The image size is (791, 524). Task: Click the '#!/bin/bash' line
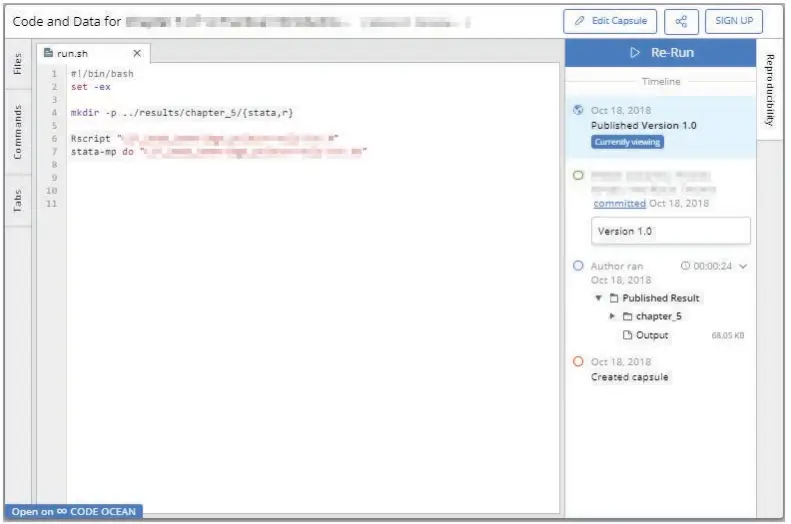pyautogui.click(x=102, y=74)
